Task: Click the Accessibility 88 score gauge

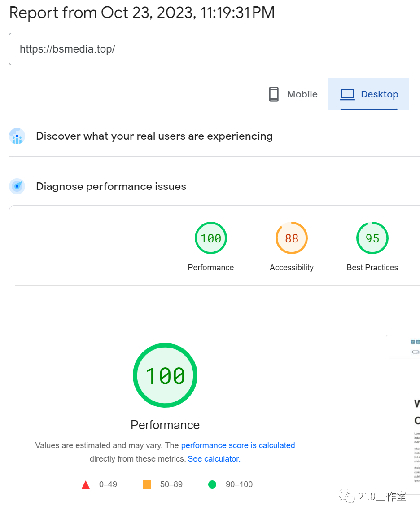Action: click(x=292, y=238)
